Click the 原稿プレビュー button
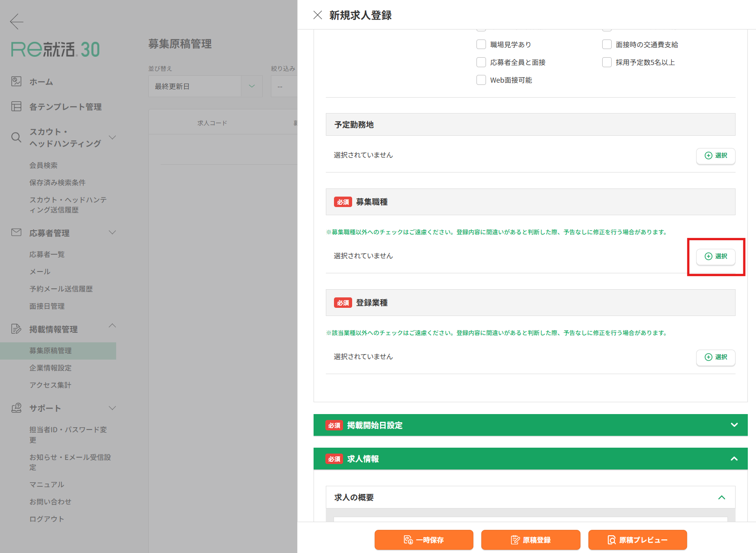 tap(638, 540)
